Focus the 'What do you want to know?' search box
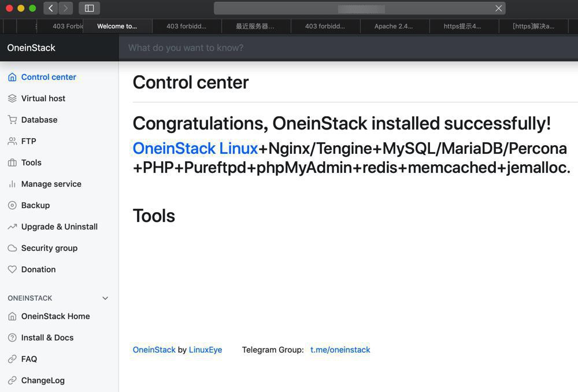Image resolution: width=578 pixels, height=392 pixels. click(347, 48)
